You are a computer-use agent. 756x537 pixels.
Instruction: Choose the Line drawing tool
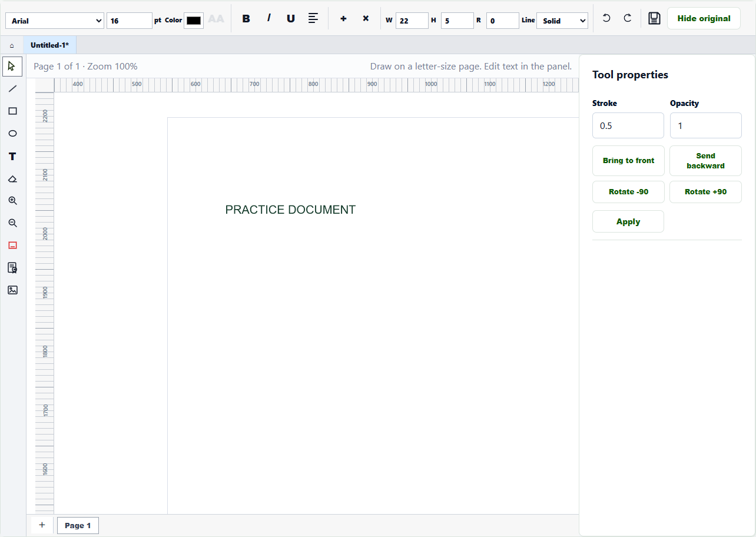click(x=12, y=89)
